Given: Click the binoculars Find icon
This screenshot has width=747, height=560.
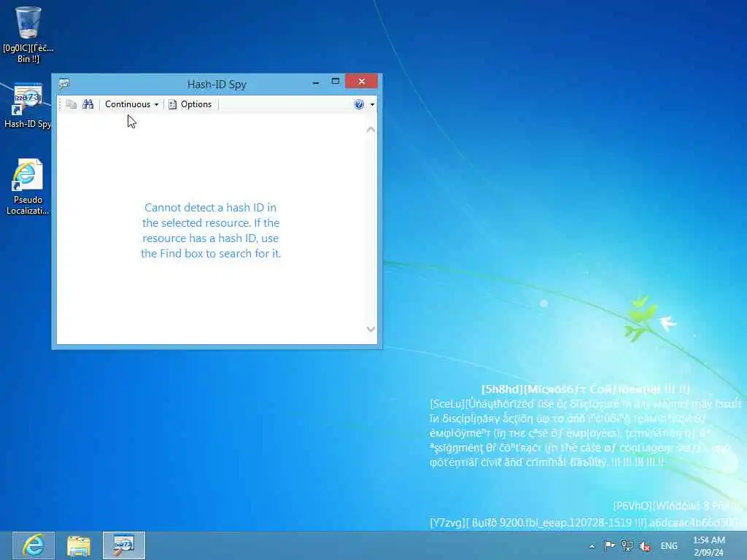Looking at the screenshot, I should coord(88,104).
